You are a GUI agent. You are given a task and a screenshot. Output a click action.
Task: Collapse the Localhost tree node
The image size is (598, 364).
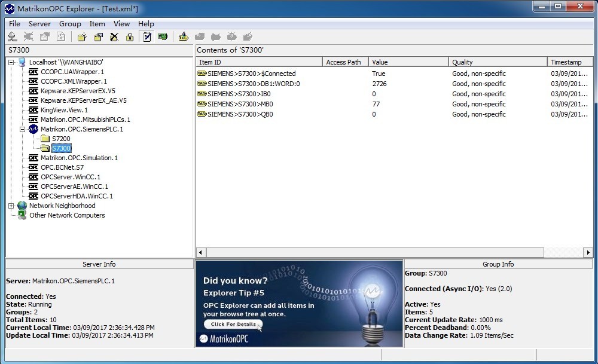coord(11,62)
